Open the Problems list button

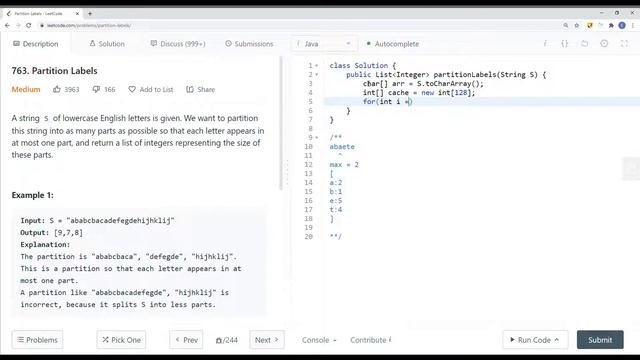(x=37, y=340)
